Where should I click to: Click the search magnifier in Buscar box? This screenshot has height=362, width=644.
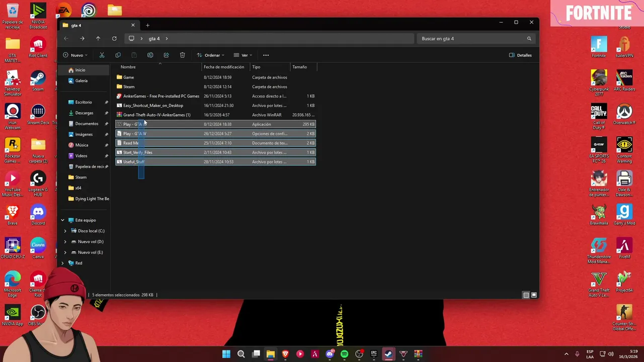[x=529, y=39]
